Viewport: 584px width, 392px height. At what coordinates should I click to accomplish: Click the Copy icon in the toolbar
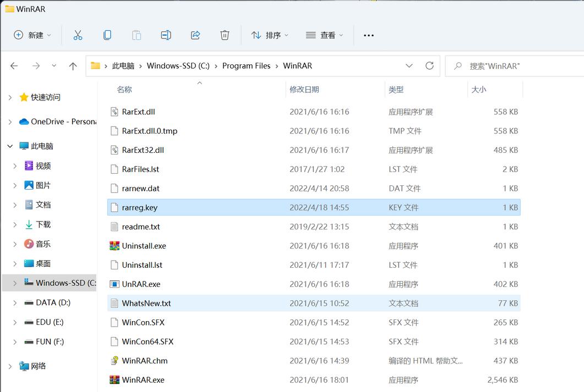[107, 35]
